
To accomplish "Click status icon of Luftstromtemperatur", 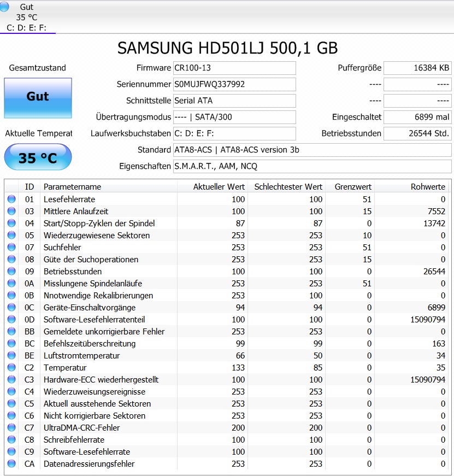I will point(11,355).
